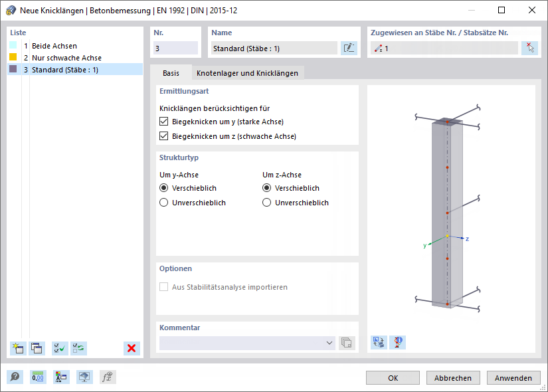This screenshot has height=392, width=548.
Task: Open units and decimals 0,00 icon
Action: click(x=38, y=377)
